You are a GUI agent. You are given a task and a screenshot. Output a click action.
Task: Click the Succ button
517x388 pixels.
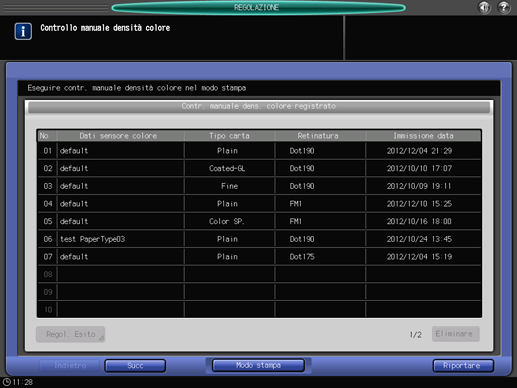coord(135,366)
